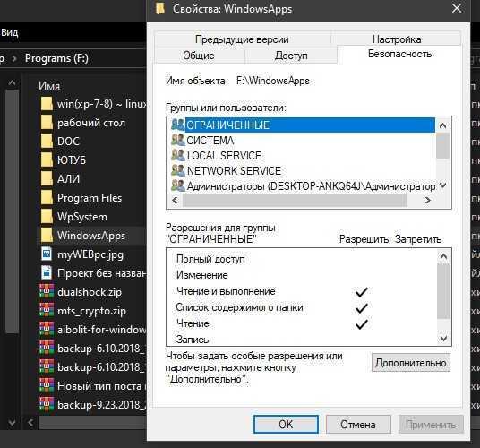Click the Администраторы group user icon
480x448 pixels.
click(178, 185)
